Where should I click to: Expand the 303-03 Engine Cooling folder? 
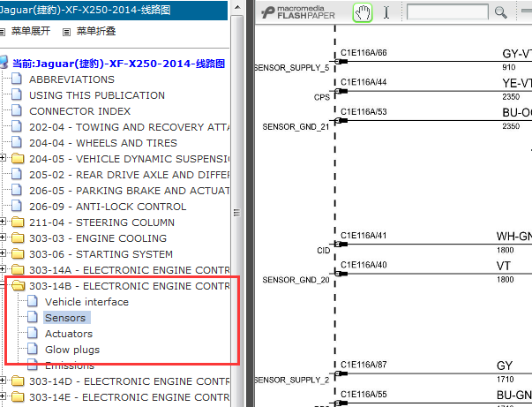[x=3, y=237]
